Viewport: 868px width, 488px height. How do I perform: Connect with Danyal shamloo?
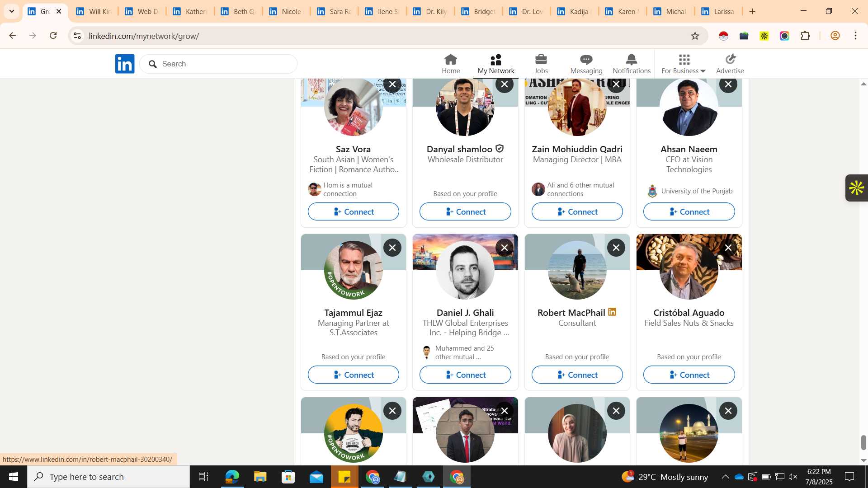tap(465, 211)
